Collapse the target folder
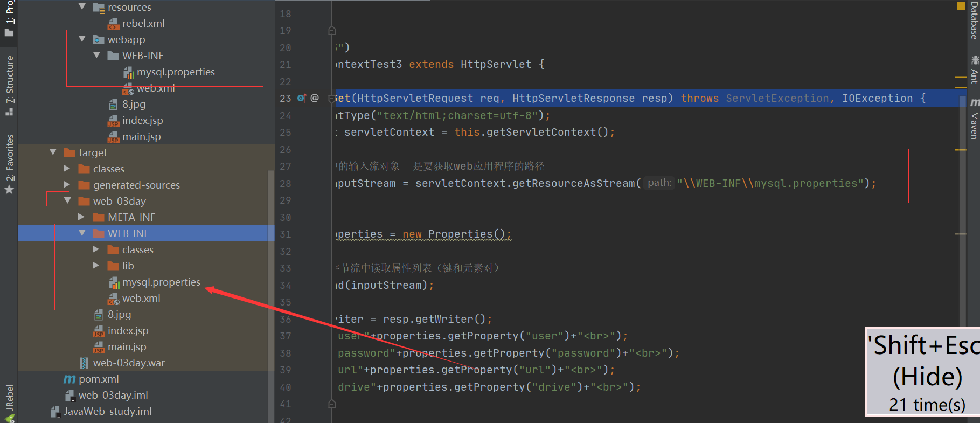Viewport: 980px width, 423px height. (53, 152)
